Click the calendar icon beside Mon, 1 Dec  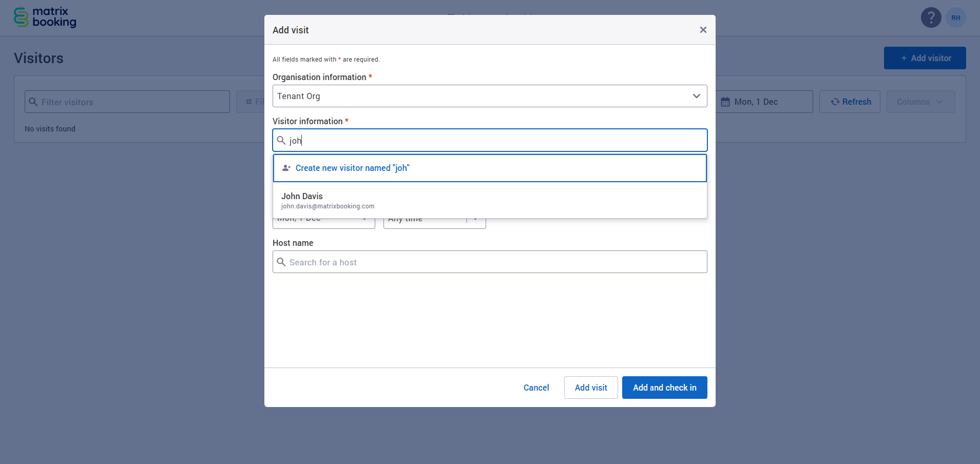click(726, 102)
